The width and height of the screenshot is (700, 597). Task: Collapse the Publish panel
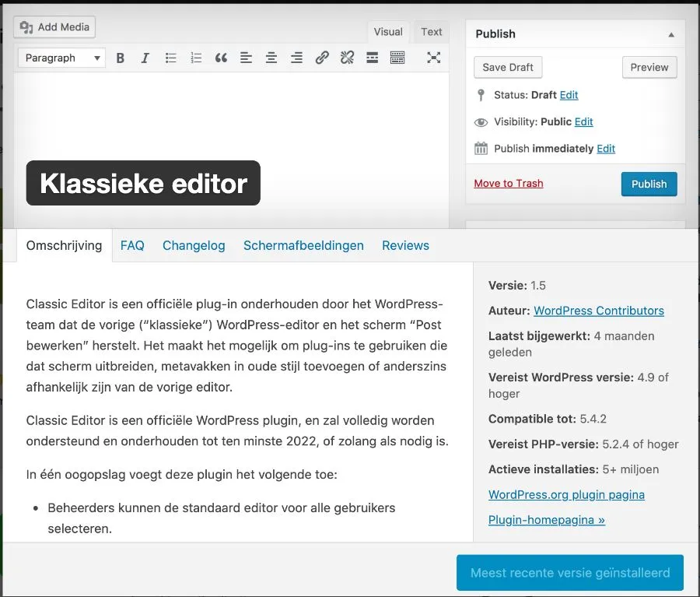click(x=671, y=34)
